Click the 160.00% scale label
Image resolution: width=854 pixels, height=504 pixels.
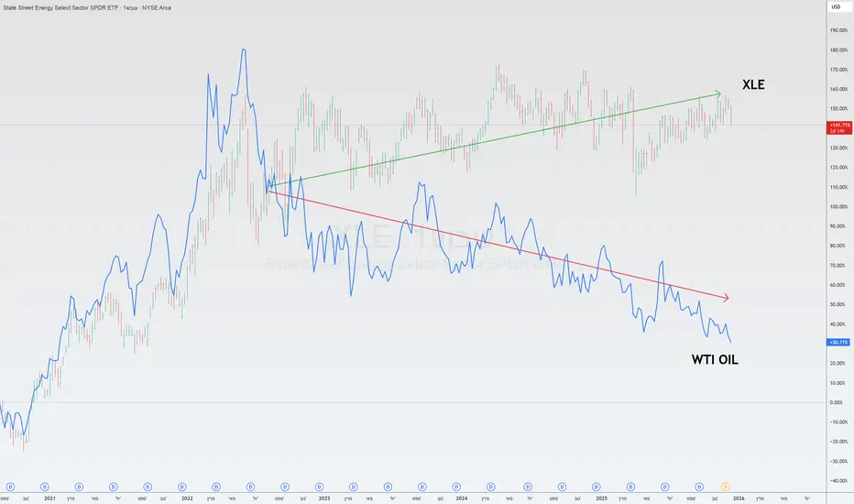pos(838,90)
